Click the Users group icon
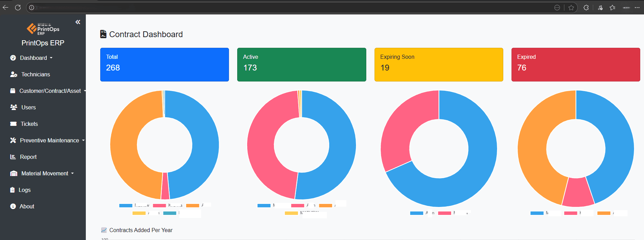Screen dimensions: 644x240 [x=14, y=107]
